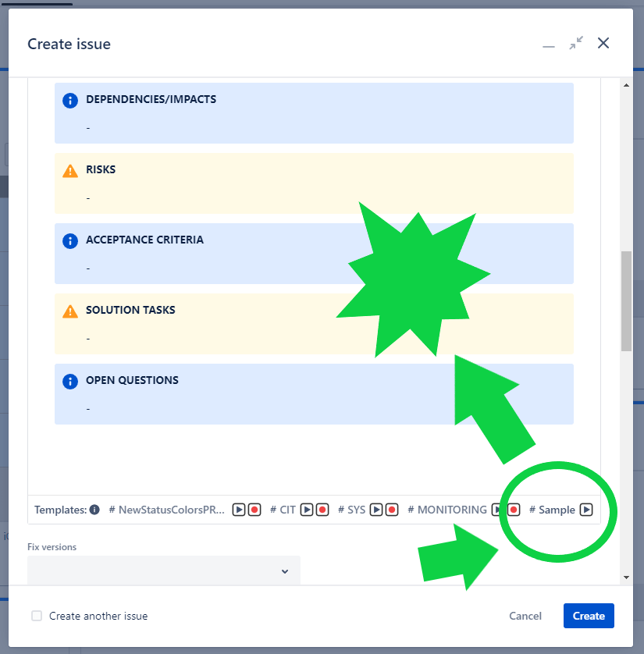Collapse the dialog with the diagonal arrows icon
644x654 pixels.
coord(576,44)
